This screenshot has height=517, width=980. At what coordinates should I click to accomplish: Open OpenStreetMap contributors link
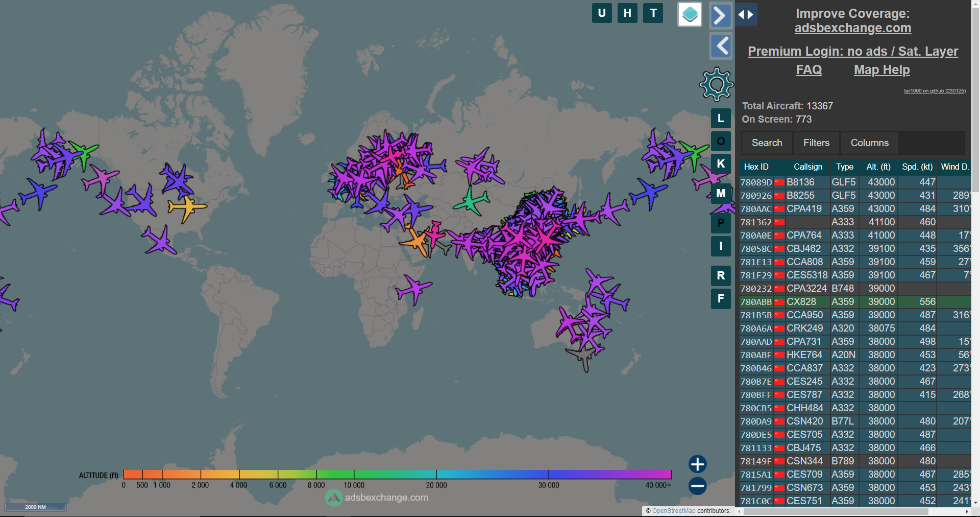[673, 511]
